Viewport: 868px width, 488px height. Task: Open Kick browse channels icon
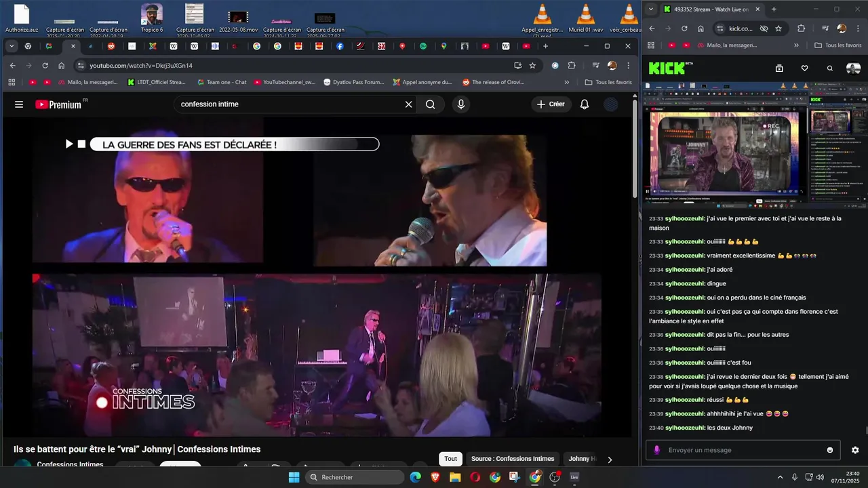coord(779,68)
